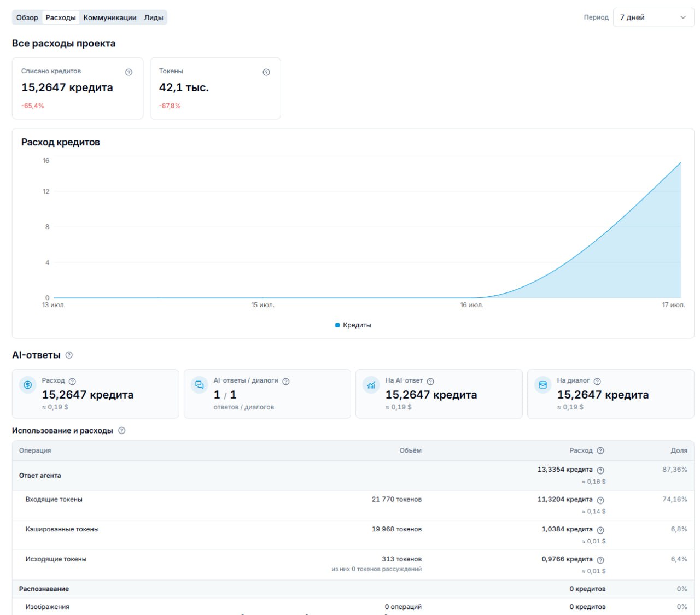Click the 313 токенов value
The image size is (700, 615).
pyautogui.click(x=401, y=559)
